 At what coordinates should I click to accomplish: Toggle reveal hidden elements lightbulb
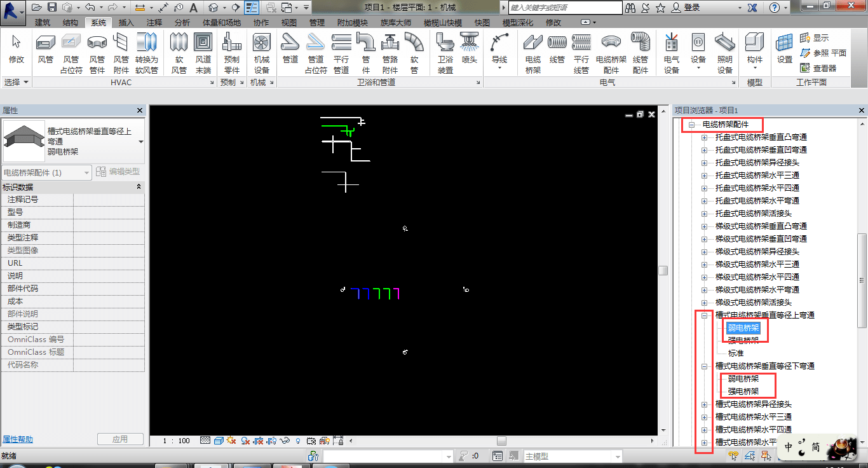297,441
